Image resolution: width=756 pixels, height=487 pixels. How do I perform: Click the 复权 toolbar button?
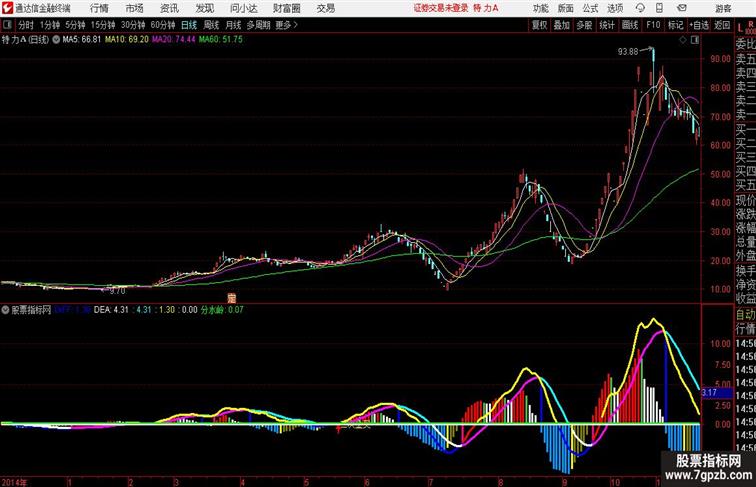pyautogui.click(x=539, y=25)
